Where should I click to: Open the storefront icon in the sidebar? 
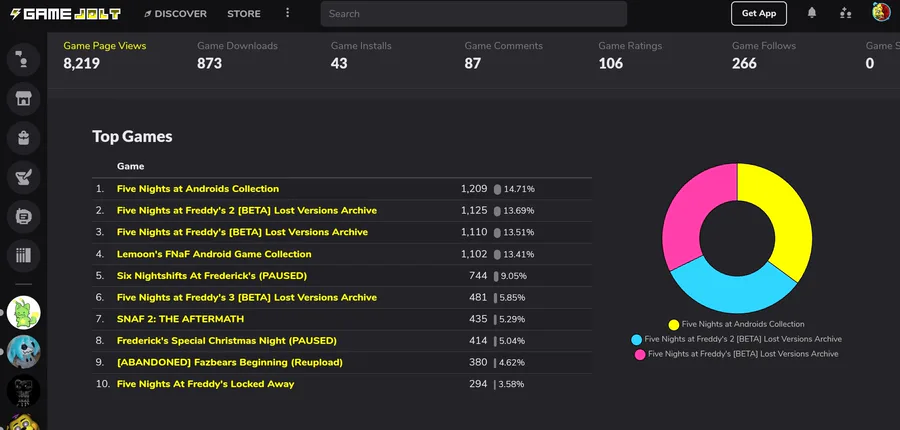pyautogui.click(x=23, y=98)
